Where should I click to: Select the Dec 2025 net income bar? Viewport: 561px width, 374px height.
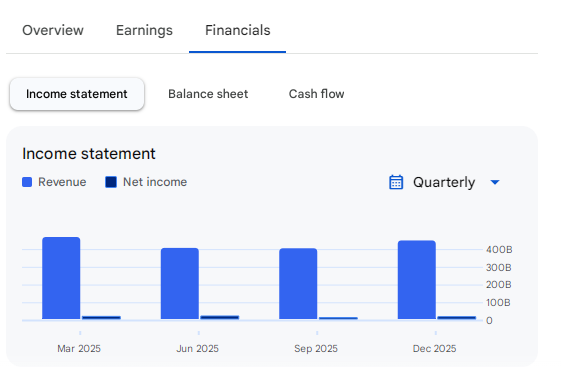457,317
